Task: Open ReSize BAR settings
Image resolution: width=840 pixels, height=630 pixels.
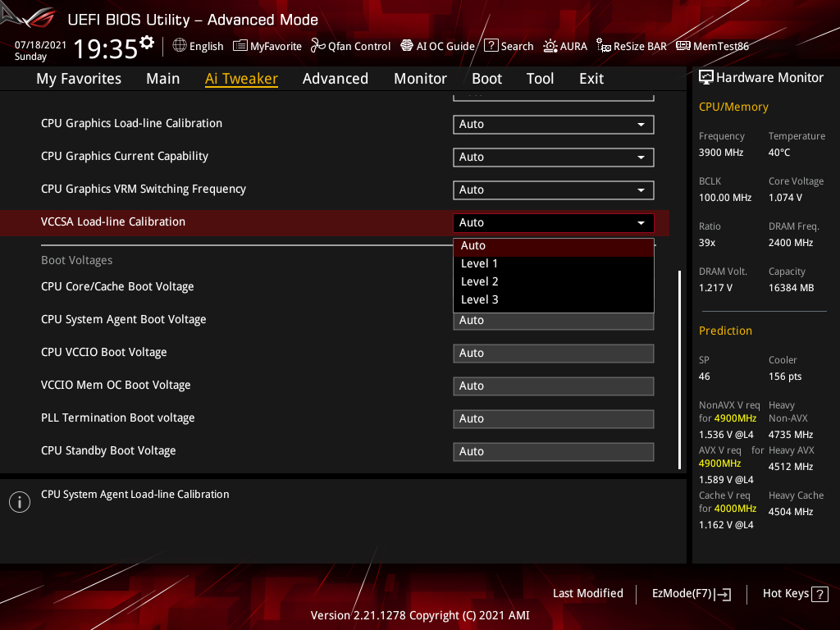Action: 631,46
